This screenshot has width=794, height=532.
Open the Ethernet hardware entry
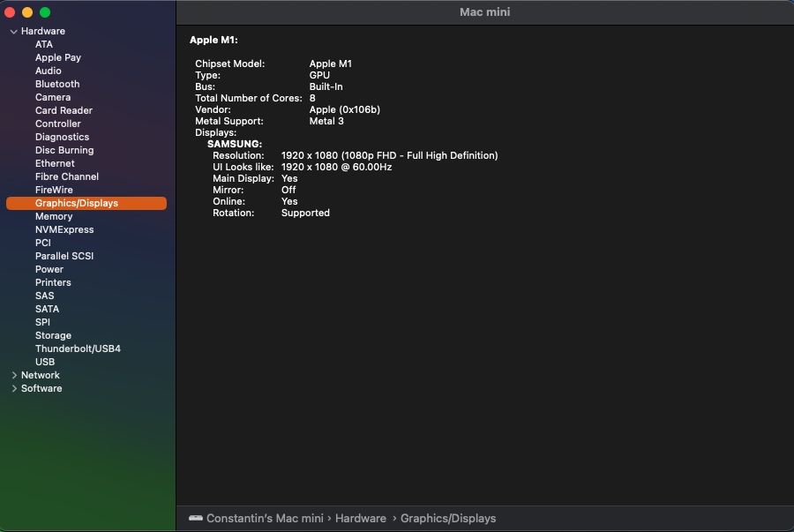click(x=55, y=163)
